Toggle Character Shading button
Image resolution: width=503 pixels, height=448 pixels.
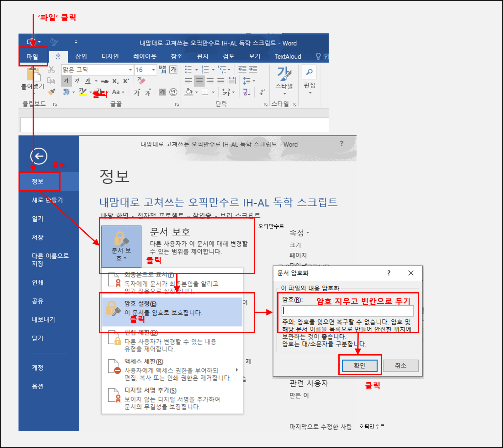pyautogui.click(x=162, y=92)
